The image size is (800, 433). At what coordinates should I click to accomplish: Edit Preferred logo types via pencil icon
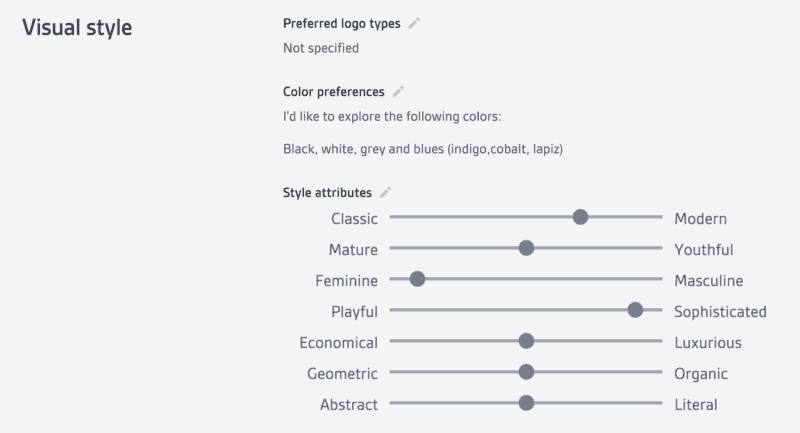point(414,23)
